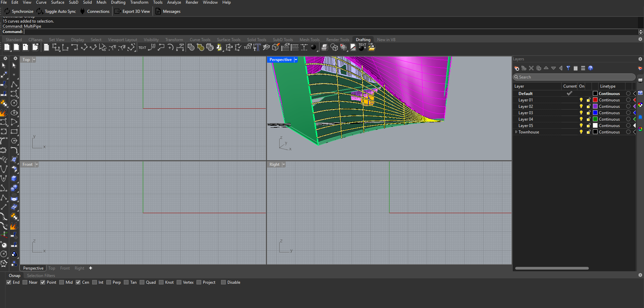Delete layer using the X icon
Viewport: 644px width, 308px height.
[x=531, y=68]
